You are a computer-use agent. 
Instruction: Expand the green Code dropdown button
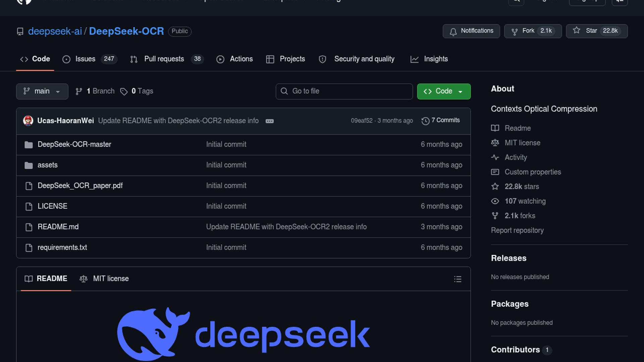[443, 91]
